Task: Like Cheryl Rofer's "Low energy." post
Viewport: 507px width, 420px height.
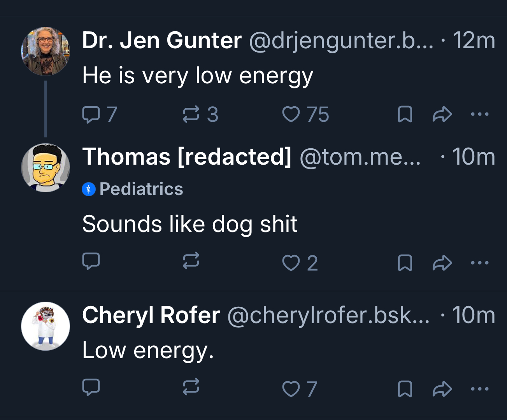Action: [291, 389]
